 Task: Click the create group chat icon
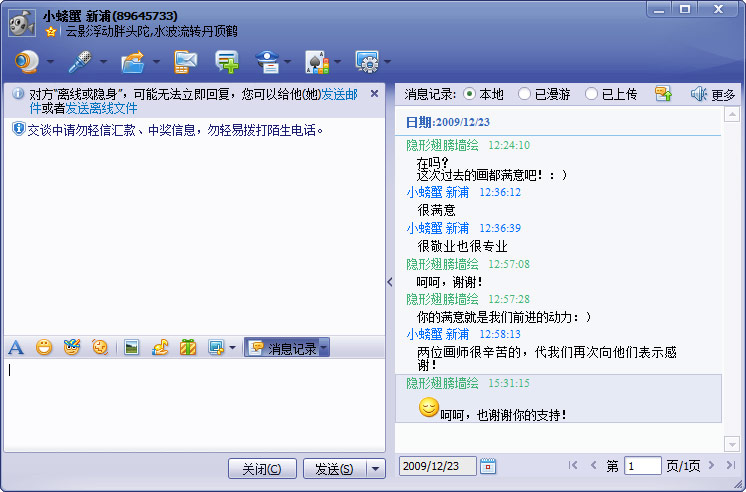click(x=227, y=62)
